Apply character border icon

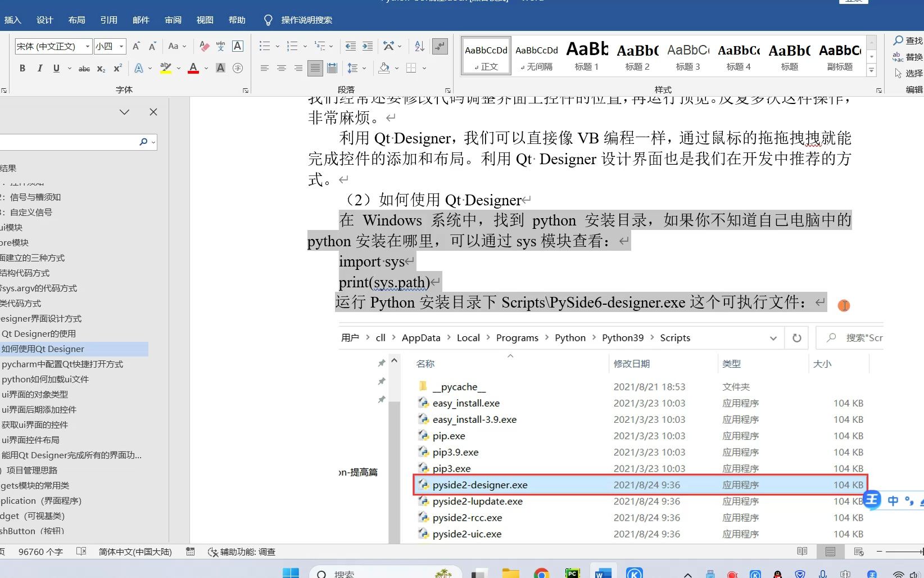point(237,46)
